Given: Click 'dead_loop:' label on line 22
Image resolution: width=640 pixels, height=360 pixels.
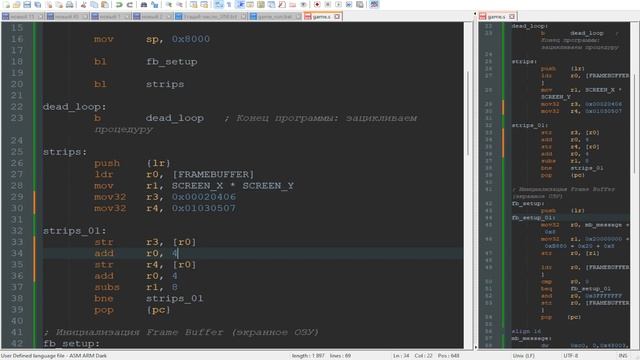Looking at the screenshot, I should [x=74, y=107].
